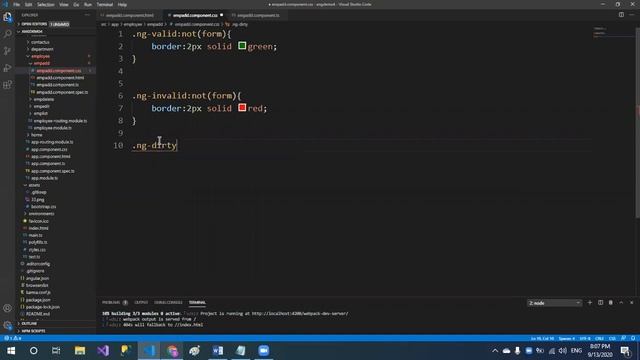The height and width of the screenshot is (360, 640).
Task: Switch to the empadd.component.ts editor tab
Action: coord(258,15)
